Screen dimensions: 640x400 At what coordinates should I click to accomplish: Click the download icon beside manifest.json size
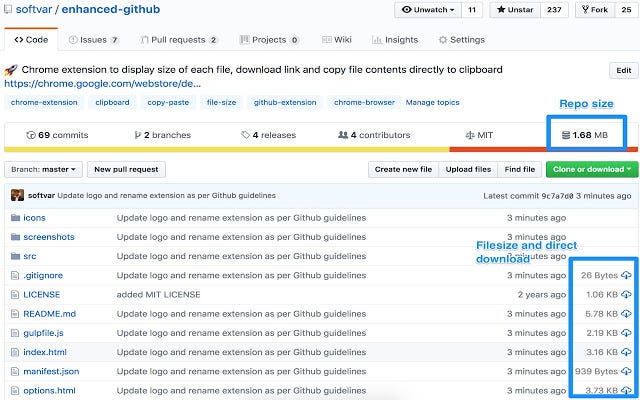pos(626,371)
